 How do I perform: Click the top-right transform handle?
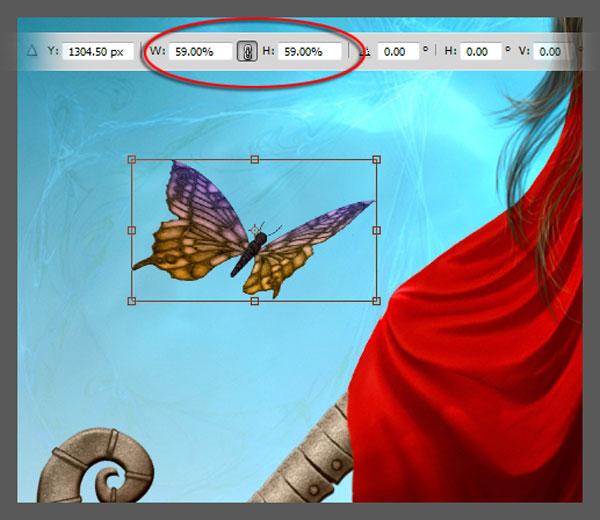click(x=376, y=159)
